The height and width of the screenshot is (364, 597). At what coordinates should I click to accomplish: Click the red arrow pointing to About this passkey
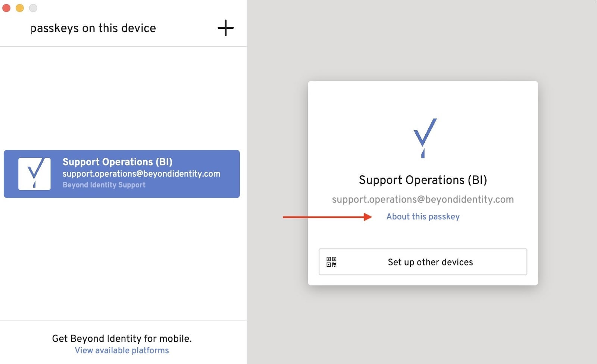click(327, 217)
